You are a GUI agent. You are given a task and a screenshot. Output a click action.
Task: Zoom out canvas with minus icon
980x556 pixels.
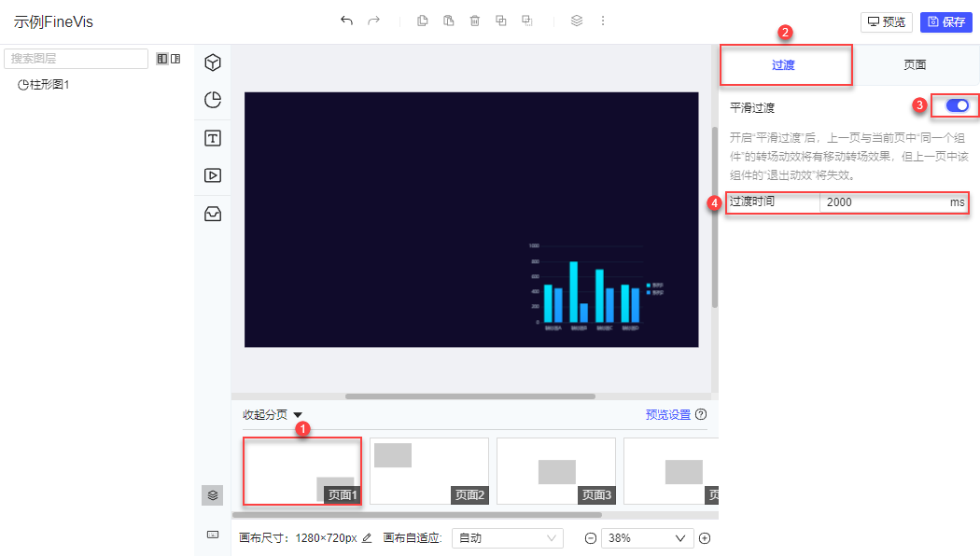click(591, 538)
